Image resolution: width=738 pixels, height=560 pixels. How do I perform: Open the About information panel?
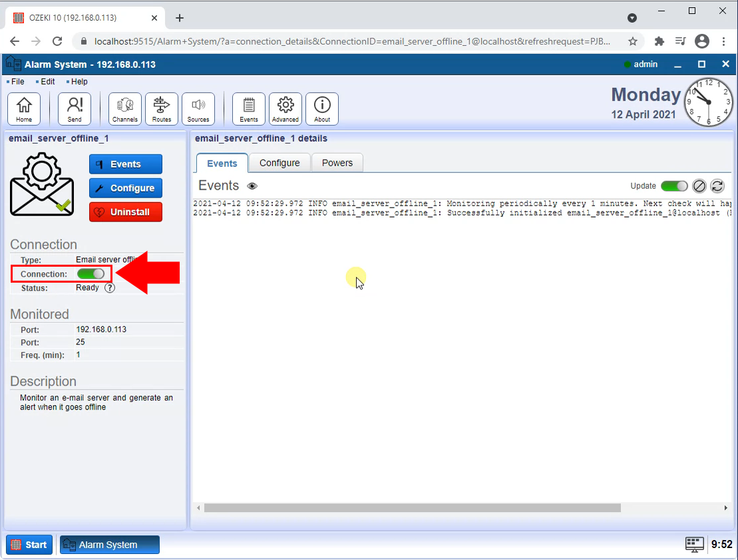tap(321, 108)
